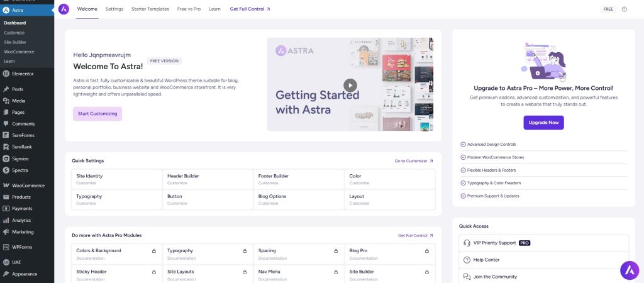Click the Media icon in sidebar
The height and width of the screenshot is (283, 644).
[6, 101]
